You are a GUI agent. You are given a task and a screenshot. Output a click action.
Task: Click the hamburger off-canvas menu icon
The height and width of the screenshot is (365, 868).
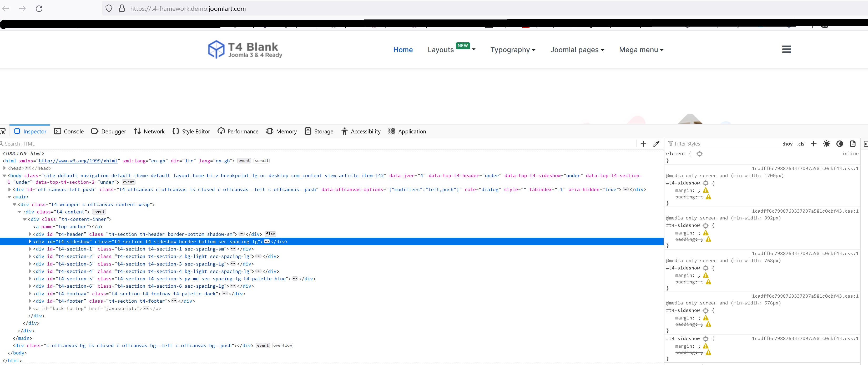pyautogui.click(x=786, y=49)
